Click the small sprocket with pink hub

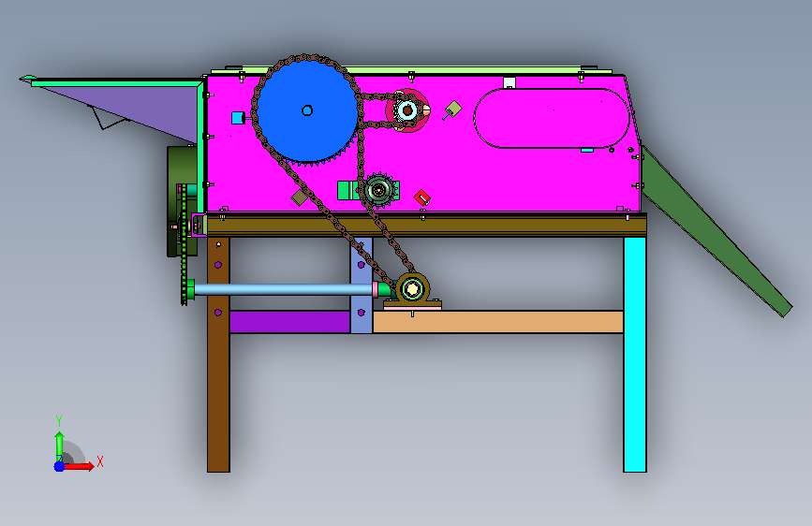[407, 110]
